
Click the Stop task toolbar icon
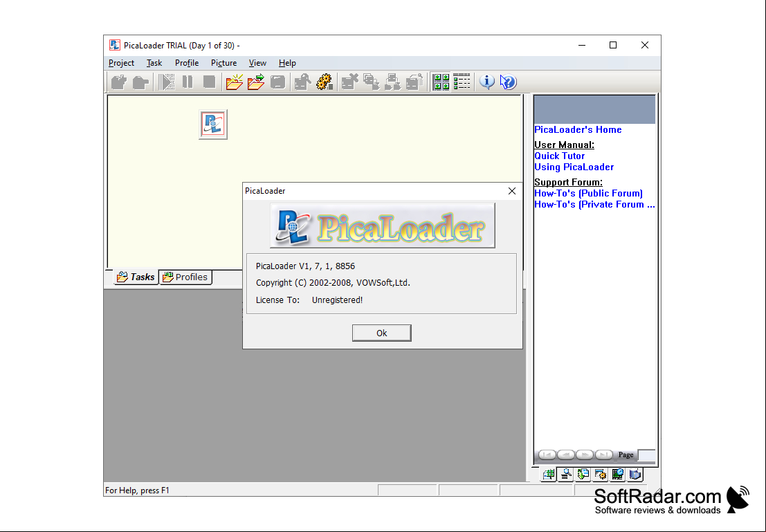click(x=209, y=82)
